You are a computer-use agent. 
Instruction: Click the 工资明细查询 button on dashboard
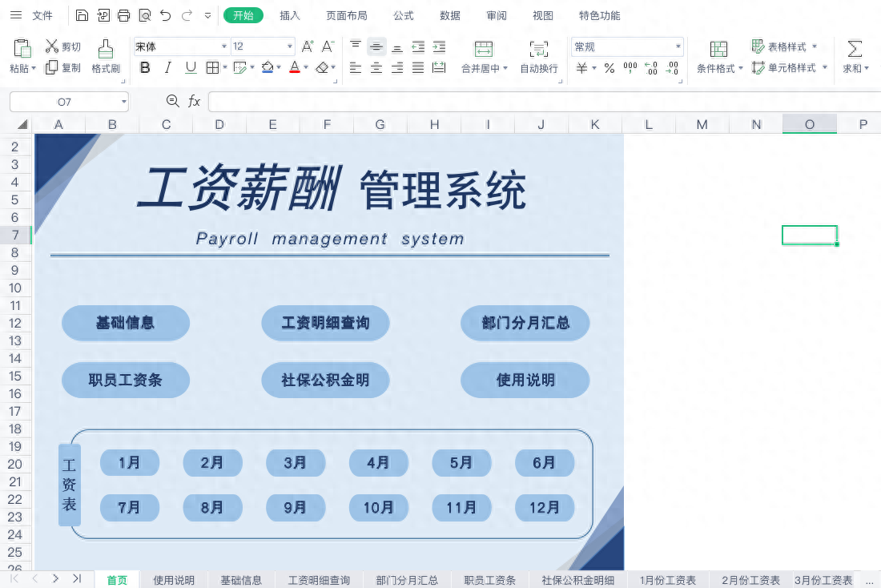[325, 323]
